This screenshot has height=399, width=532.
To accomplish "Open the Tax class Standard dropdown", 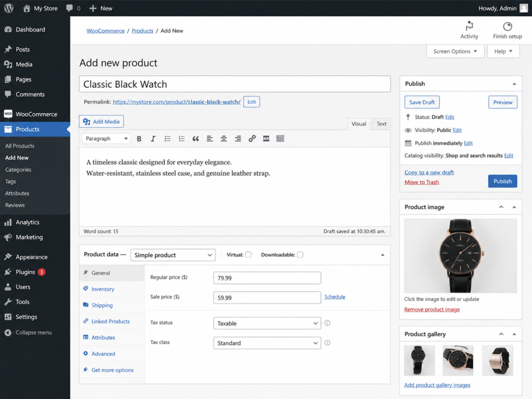I will click(267, 343).
